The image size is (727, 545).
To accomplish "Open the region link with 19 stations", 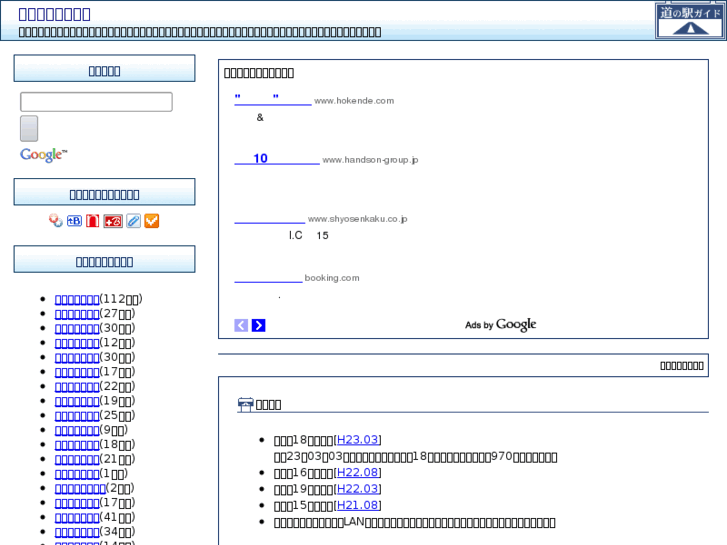I will coord(77,401).
